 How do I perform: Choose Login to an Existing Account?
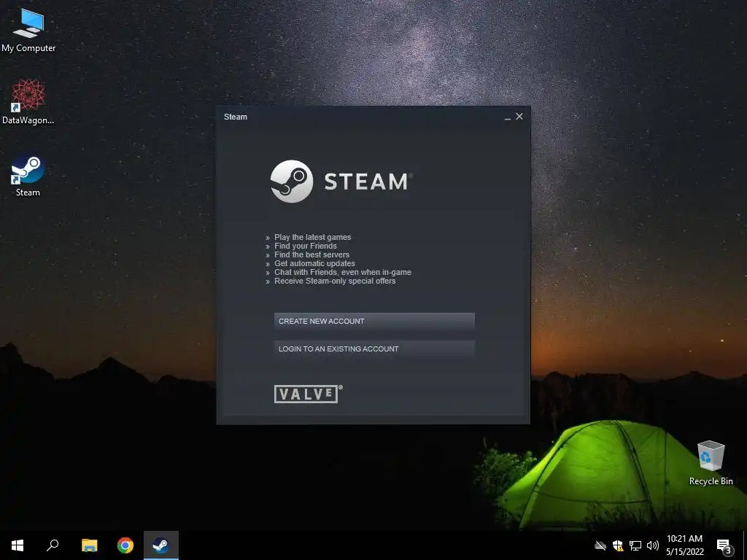(374, 349)
